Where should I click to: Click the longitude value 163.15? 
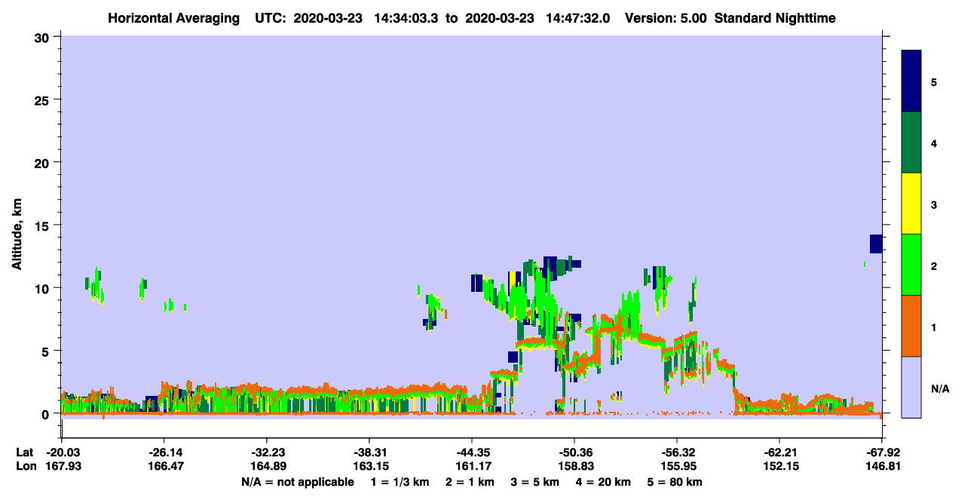pyautogui.click(x=369, y=467)
